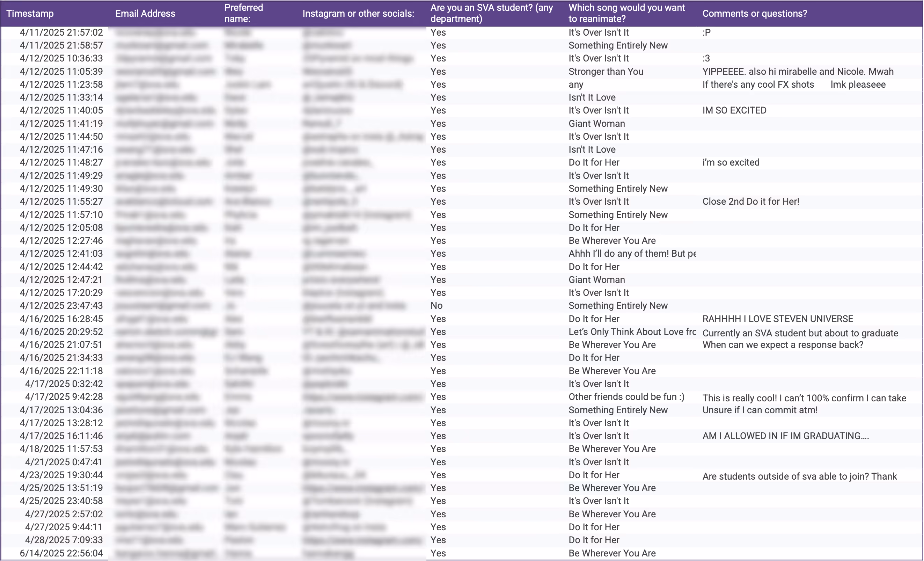The image size is (924, 561).
Task: Click the 'Close 2nd Do it for Her!' comment
Action: click(x=751, y=202)
